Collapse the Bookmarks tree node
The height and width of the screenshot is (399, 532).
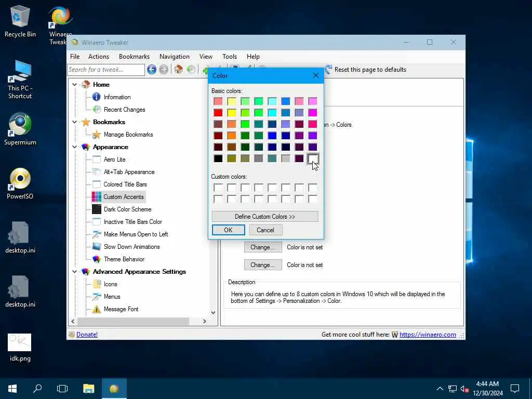(74, 122)
